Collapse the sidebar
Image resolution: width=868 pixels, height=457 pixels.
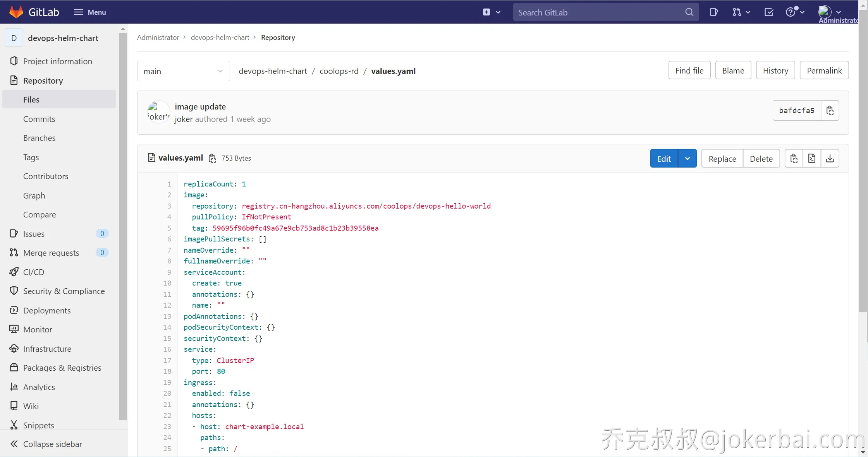tap(46, 444)
